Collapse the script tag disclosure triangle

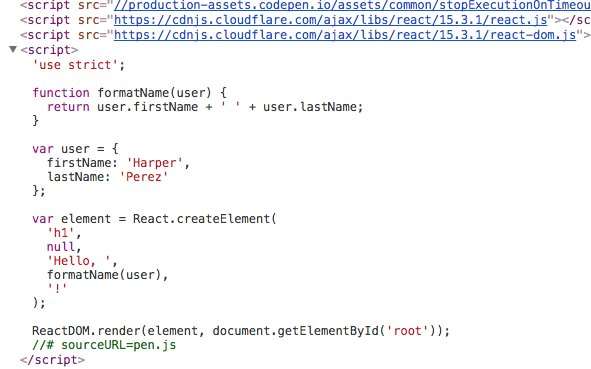pos(13,49)
